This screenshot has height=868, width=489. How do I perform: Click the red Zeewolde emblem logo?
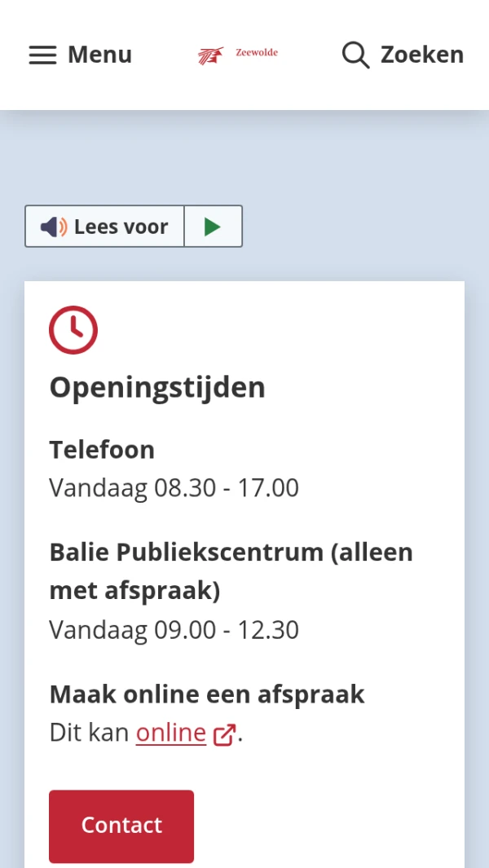coord(211,55)
